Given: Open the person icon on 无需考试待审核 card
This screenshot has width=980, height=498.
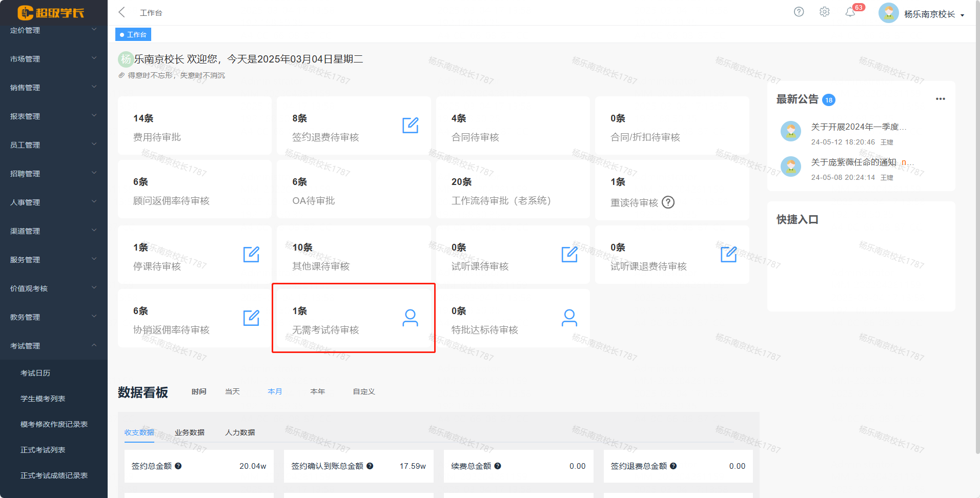Looking at the screenshot, I should click(410, 318).
